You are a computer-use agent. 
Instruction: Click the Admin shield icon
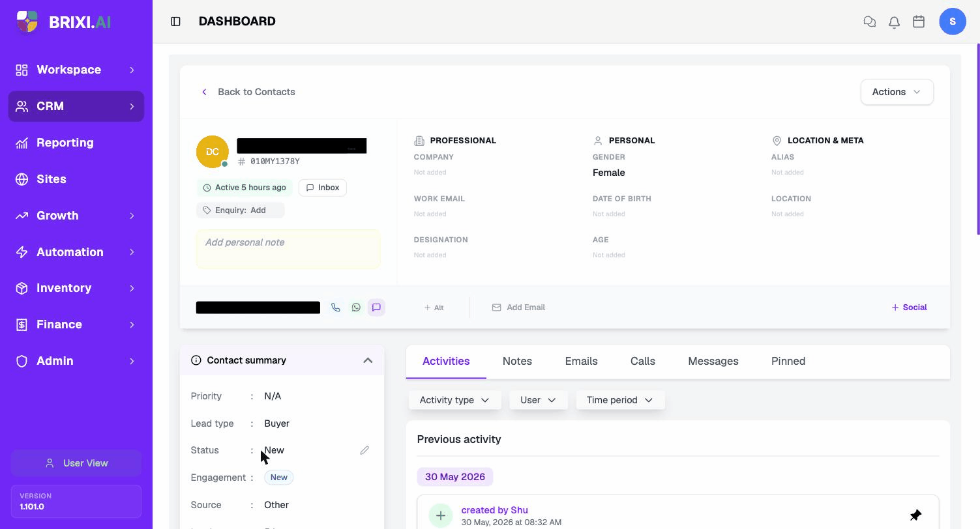tap(22, 361)
